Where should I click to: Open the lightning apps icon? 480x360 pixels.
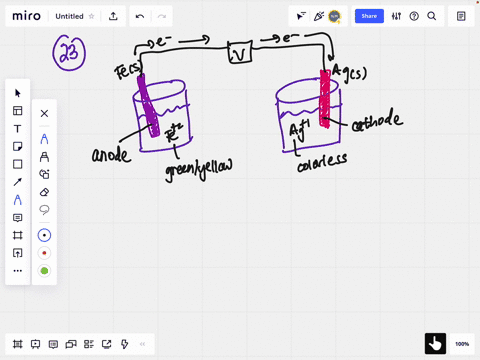coord(124,344)
